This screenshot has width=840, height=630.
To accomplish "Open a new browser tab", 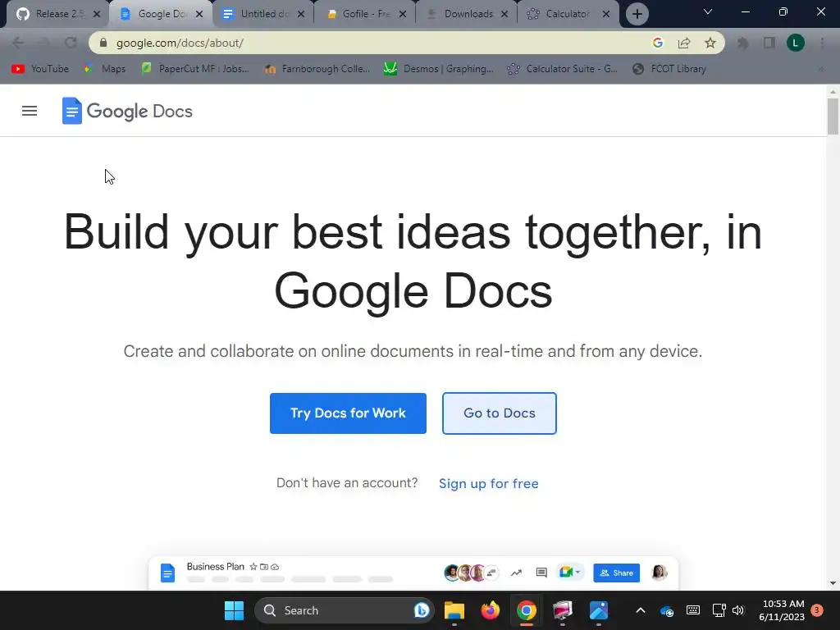I will point(637,14).
